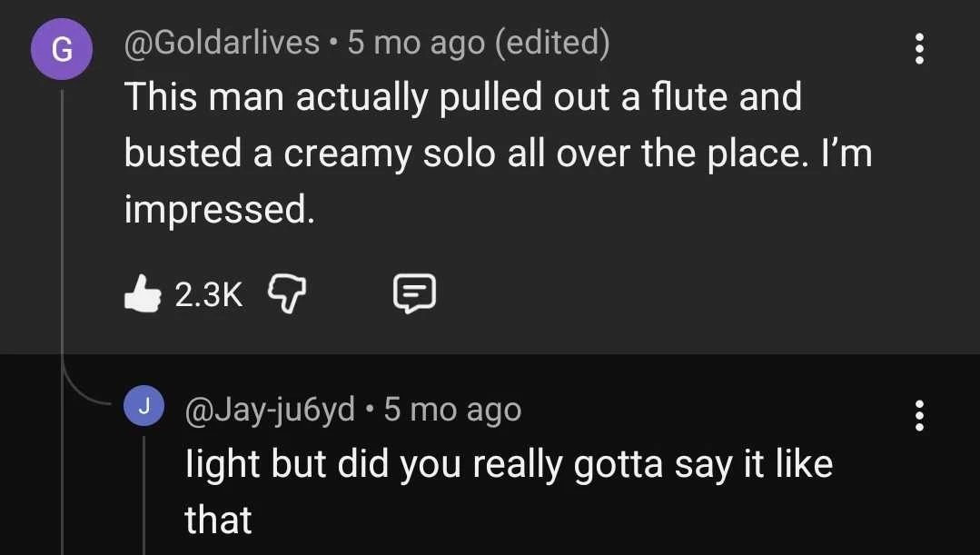This screenshot has width=980, height=555.
Task: Tap the purple G profile avatar
Action: click(x=61, y=51)
